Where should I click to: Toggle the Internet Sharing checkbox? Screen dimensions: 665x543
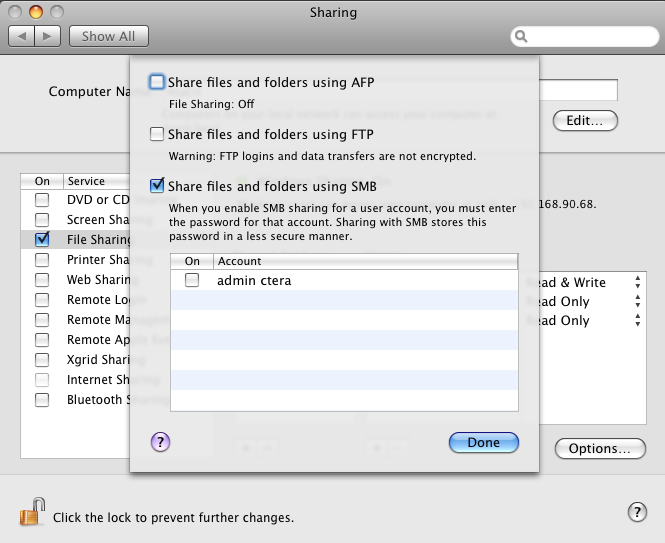pyautogui.click(x=42, y=380)
